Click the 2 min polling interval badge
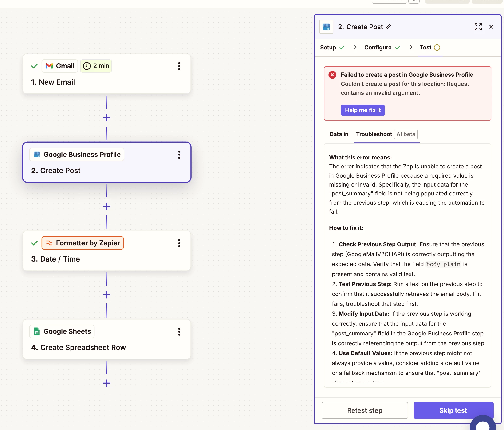The height and width of the screenshot is (430, 504). click(x=96, y=66)
